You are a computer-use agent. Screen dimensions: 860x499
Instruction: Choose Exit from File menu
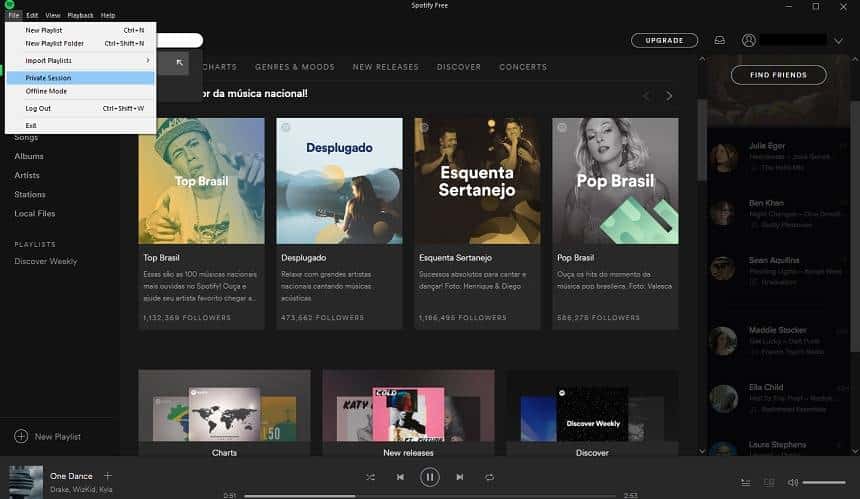[x=81, y=125]
